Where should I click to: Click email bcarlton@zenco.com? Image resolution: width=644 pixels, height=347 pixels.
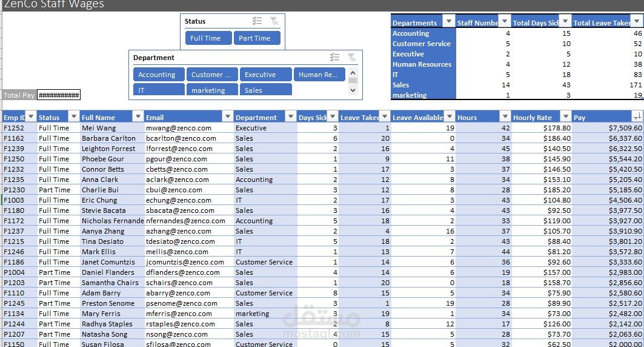click(x=181, y=138)
